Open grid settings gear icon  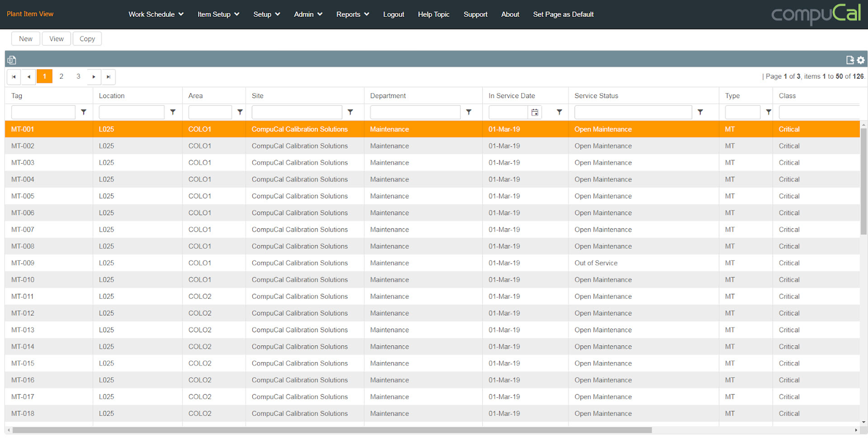[x=860, y=60]
